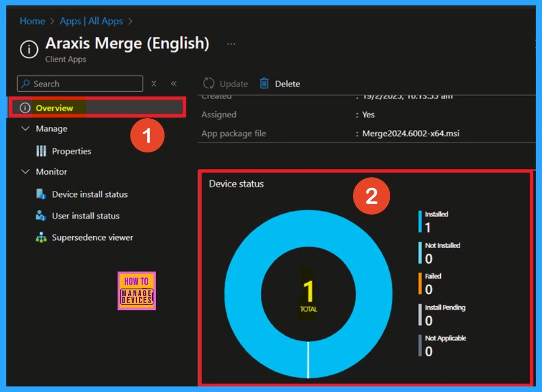Open the Home breadcrumb link
The width and height of the screenshot is (542, 392).
coord(32,21)
